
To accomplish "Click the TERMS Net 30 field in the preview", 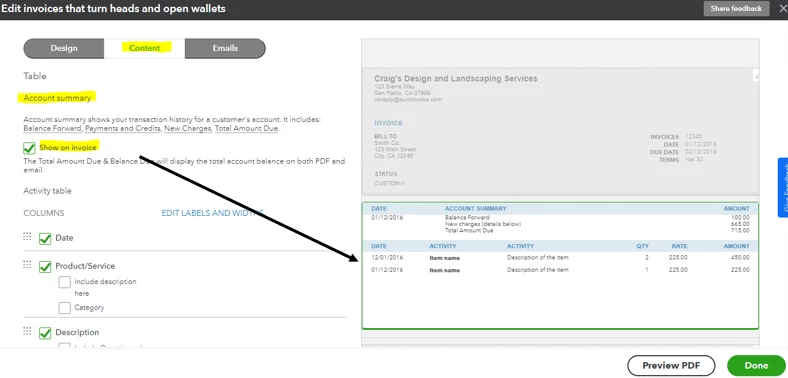I will 681,159.
